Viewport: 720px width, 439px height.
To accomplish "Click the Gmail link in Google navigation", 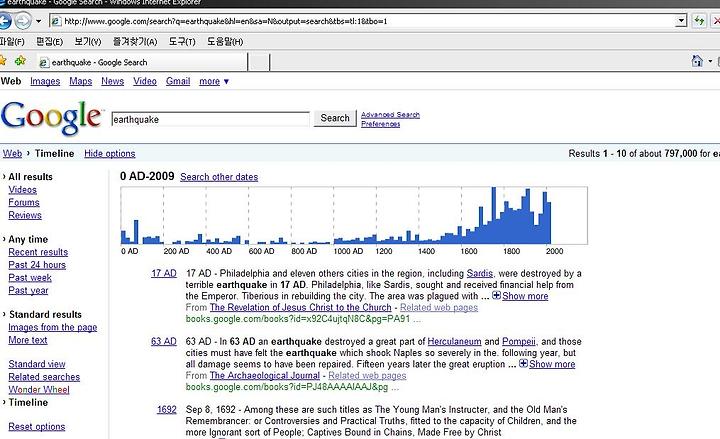I will [x=178, y=81].
